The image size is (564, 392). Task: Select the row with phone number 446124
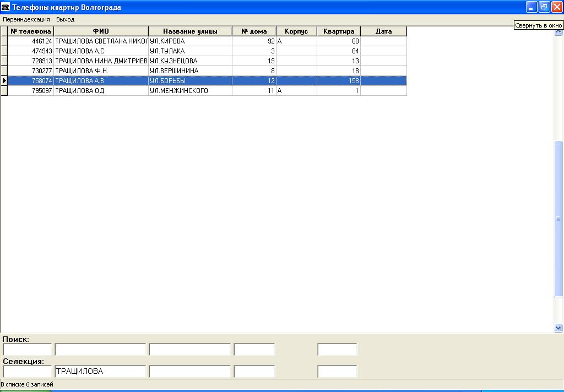pyautogui.click(x=31, y=41)
